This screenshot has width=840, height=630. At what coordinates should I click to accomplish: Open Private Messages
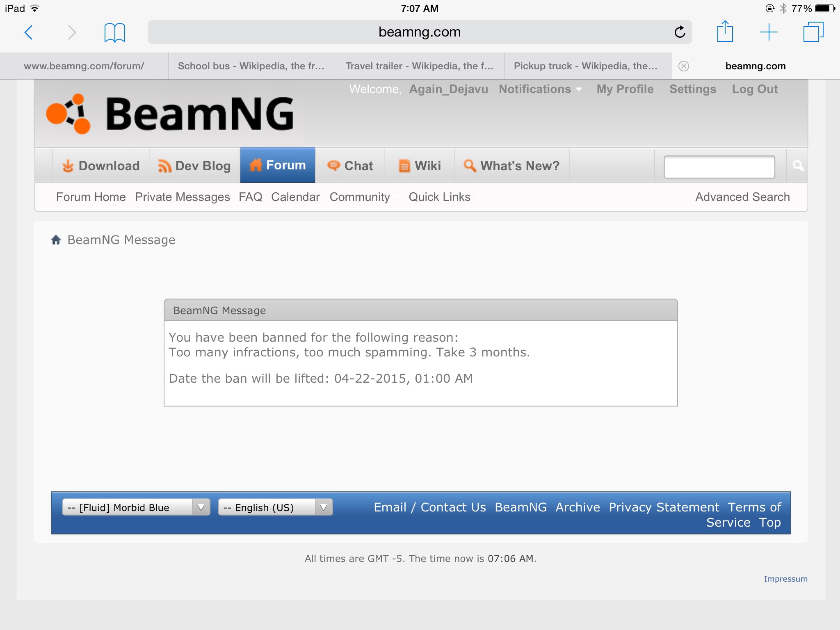182,197
